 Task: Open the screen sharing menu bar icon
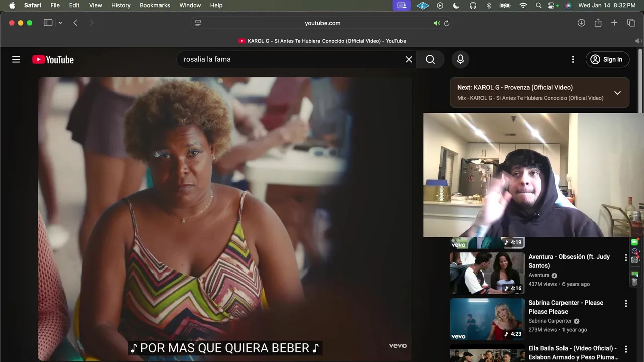pos(401,5)
